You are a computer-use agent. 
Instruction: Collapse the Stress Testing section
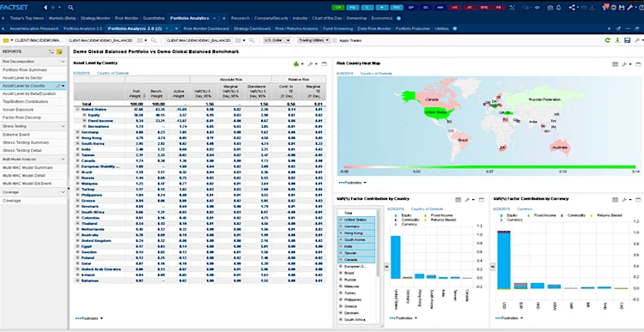point(63,126)
